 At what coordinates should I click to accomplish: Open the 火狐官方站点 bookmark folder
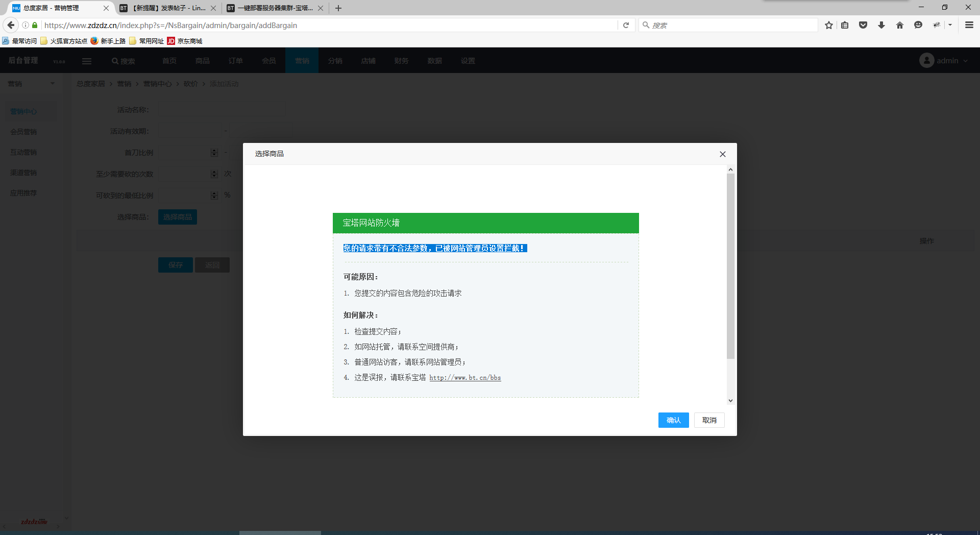[x=64, y=41]
